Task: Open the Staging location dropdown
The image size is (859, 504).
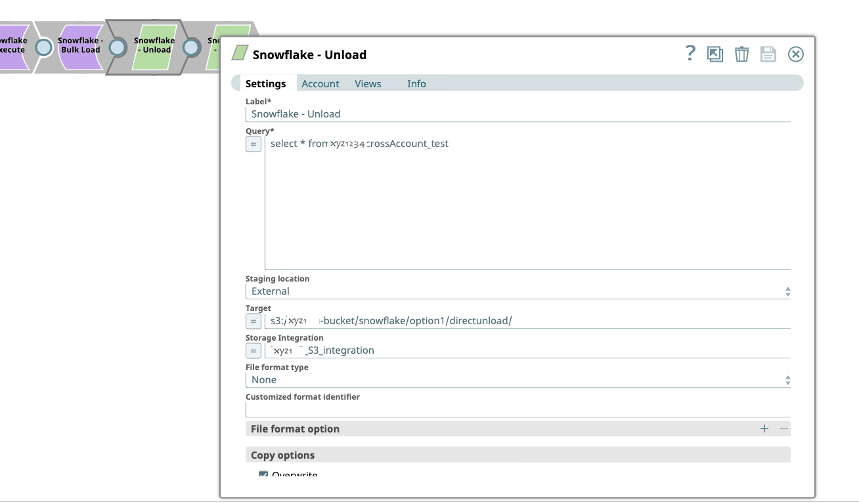Action: [x=787, y=291]
